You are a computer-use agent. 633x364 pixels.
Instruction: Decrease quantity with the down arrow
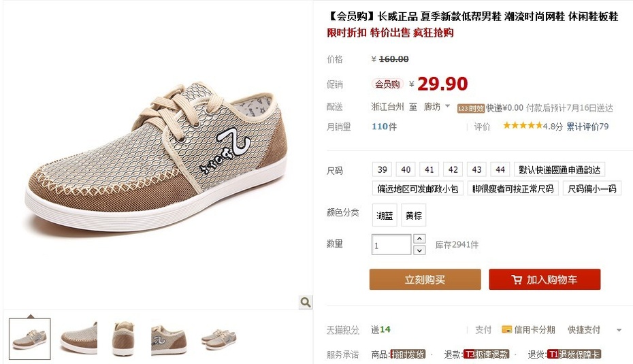(x=419, y=250)
